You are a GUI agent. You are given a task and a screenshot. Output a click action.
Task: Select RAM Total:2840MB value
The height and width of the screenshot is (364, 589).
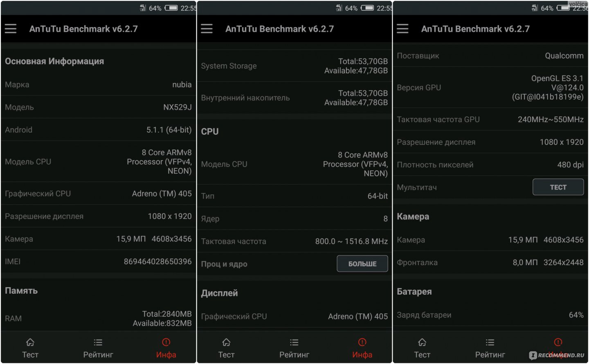pos(167,314)
